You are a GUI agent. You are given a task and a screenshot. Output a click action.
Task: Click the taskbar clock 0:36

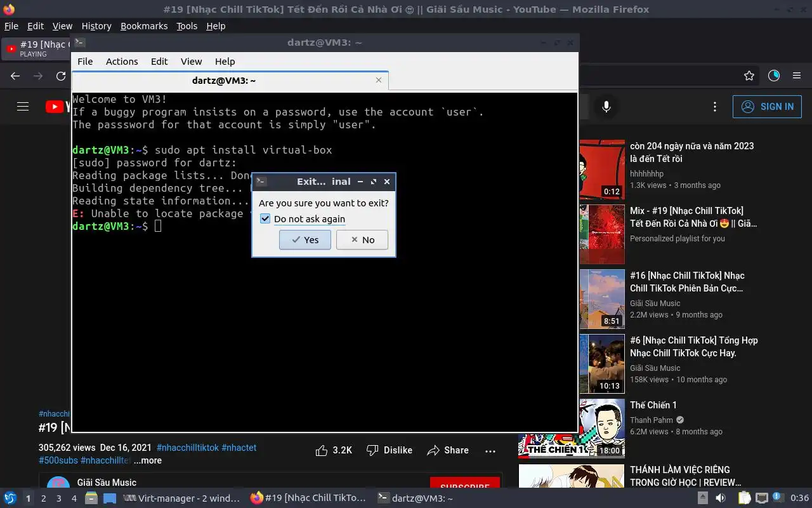(x=799, y=498)
